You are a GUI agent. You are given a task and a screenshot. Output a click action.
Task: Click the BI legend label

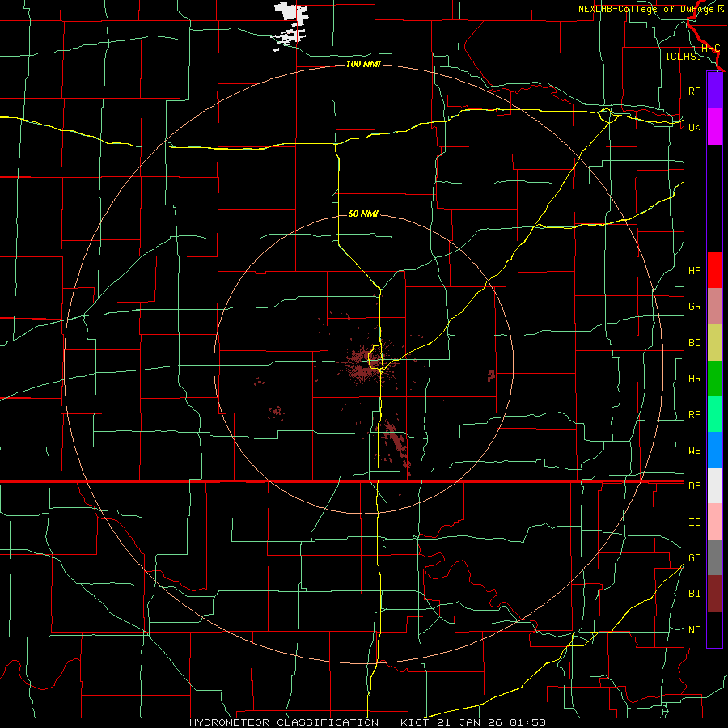click(x=695, y=594)
